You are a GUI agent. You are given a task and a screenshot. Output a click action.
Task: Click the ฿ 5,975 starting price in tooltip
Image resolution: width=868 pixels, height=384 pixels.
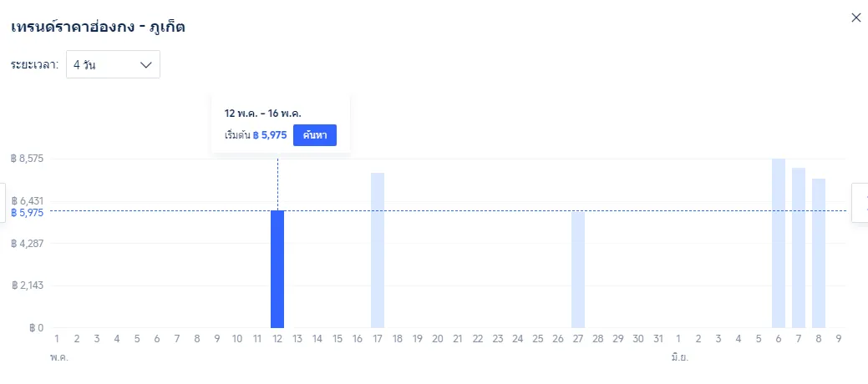coord(270,135)
